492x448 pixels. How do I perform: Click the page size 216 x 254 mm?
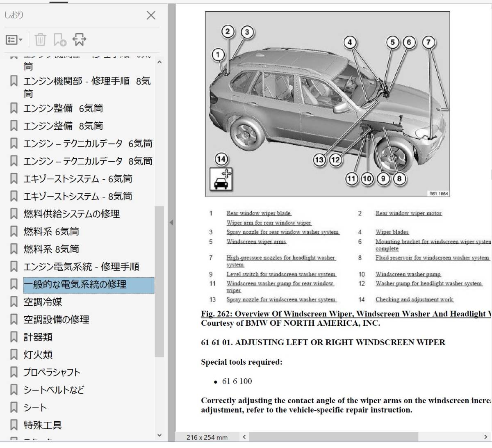207,437
